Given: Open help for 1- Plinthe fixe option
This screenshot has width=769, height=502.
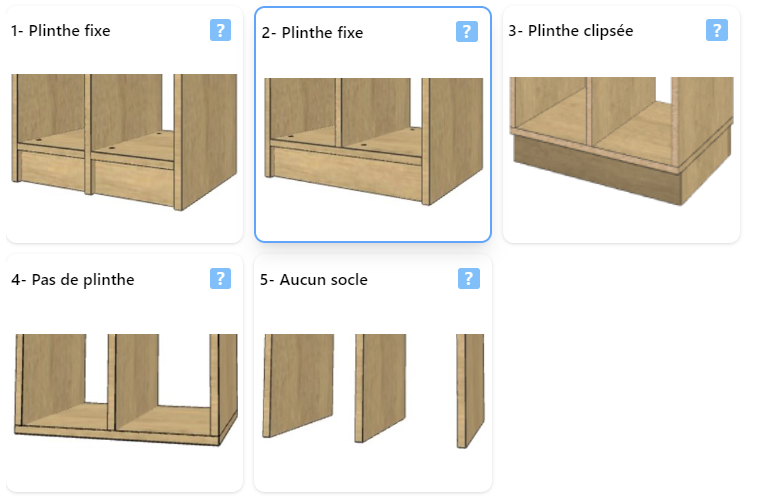Looking at the screenshot, I should tap(220, 30).
